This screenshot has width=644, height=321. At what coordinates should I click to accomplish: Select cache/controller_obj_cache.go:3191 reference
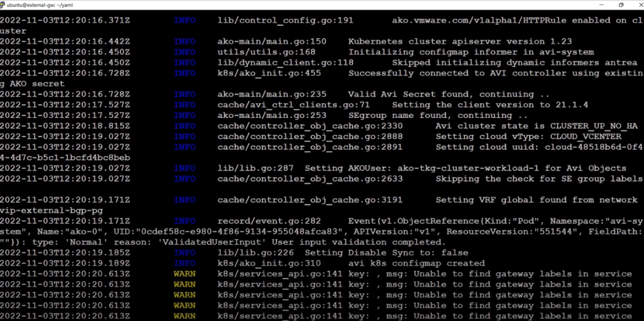point(310,200)
